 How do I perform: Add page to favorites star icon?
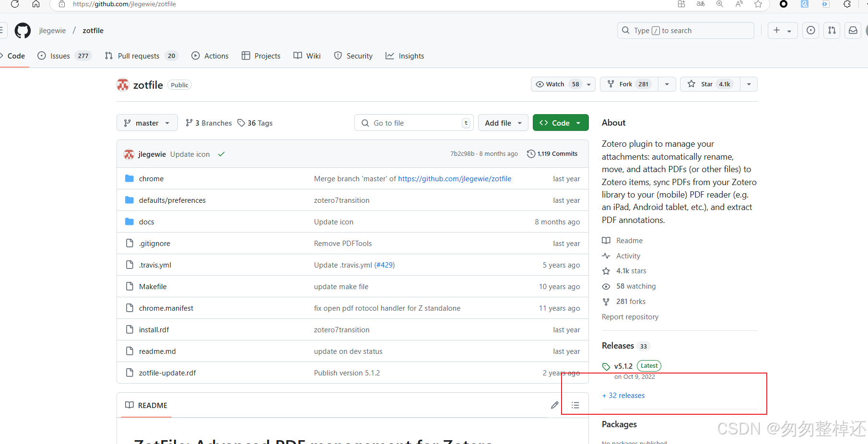pyautogui.click(x=758, y=4)
